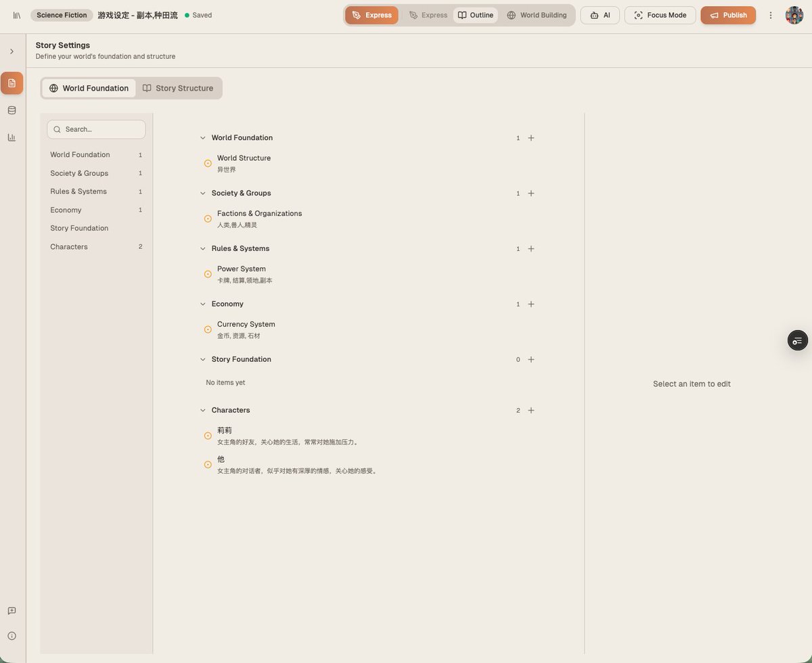Open the character 莉莉 entry

pyautogui.click(x=369, y=436)
